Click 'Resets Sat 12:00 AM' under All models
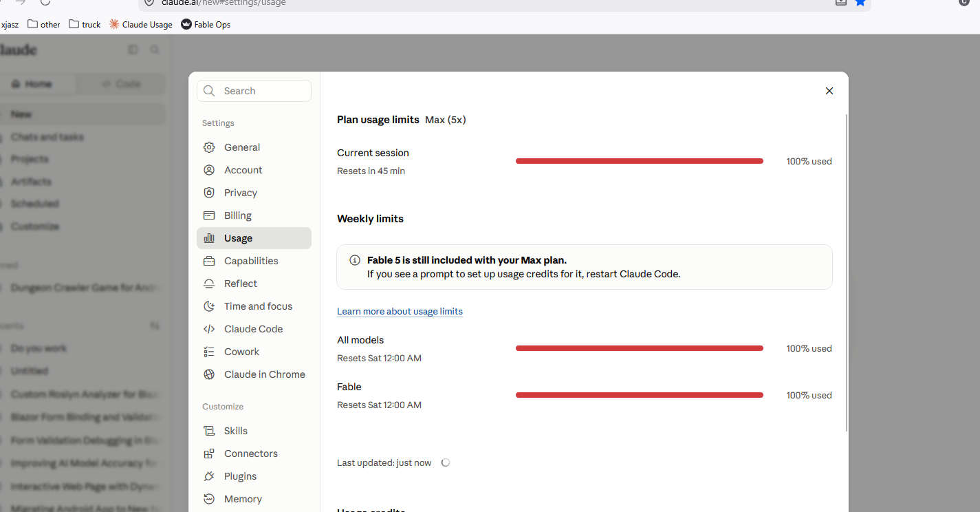The image size is (980, 512). click(x=379, y=358)
